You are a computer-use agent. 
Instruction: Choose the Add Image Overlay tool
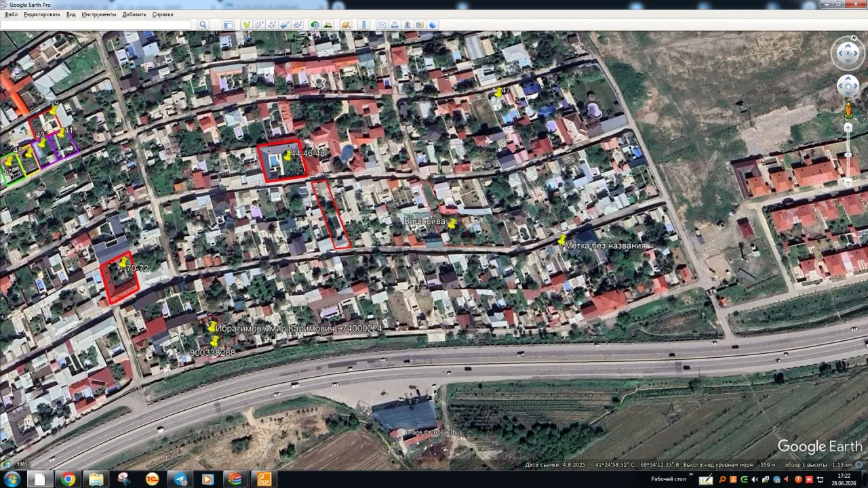tap(285, 25)
